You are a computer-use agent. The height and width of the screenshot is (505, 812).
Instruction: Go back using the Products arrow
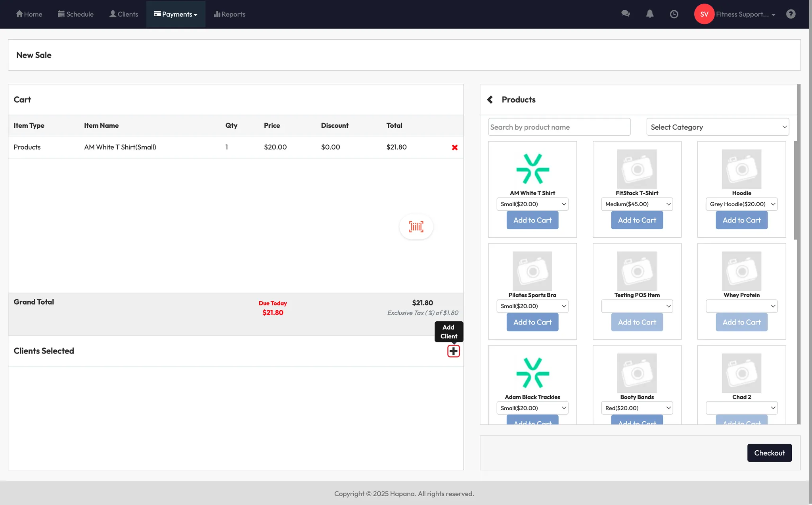click(490, 100)
